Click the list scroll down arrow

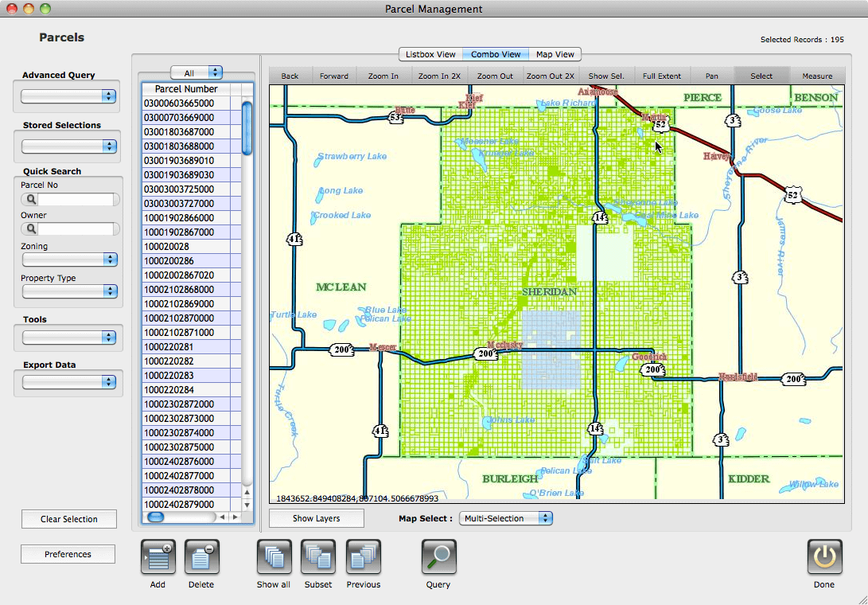(247, 505)
